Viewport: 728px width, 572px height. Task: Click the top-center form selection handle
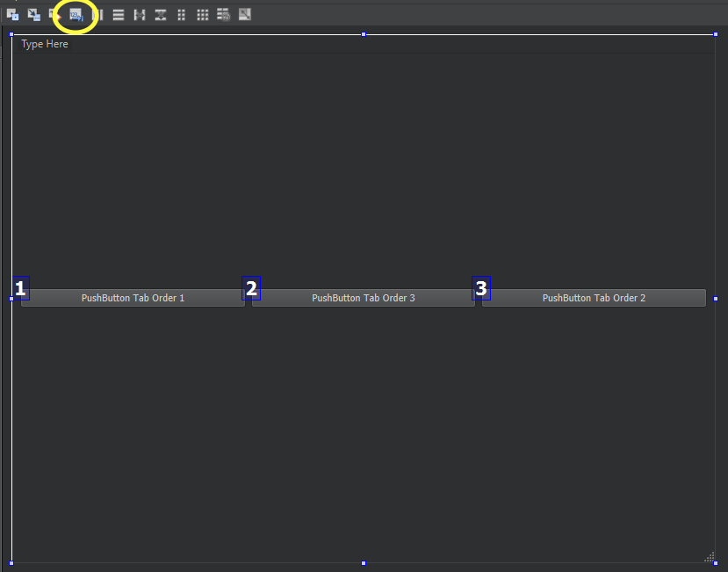coord(364,34)
